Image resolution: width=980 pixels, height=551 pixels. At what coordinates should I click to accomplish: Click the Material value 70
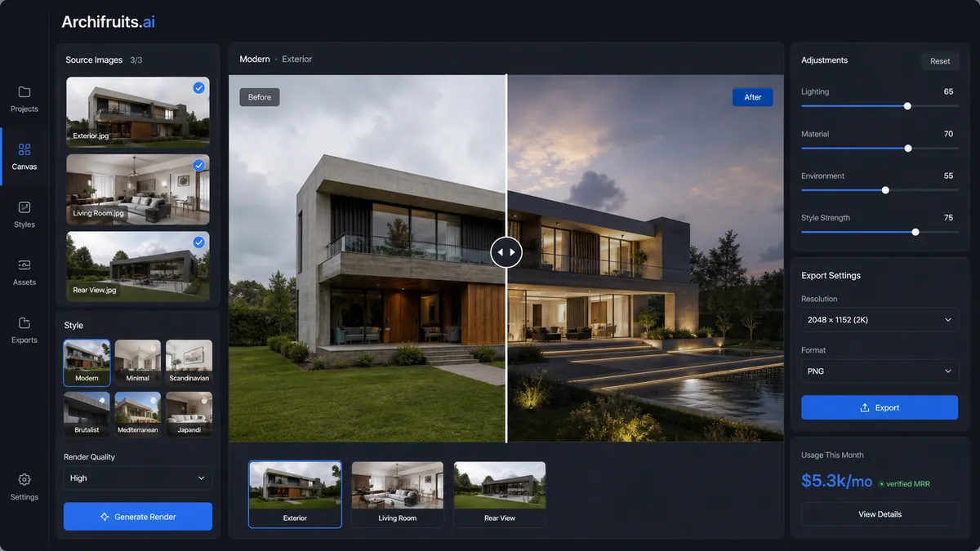pos(948,134)
